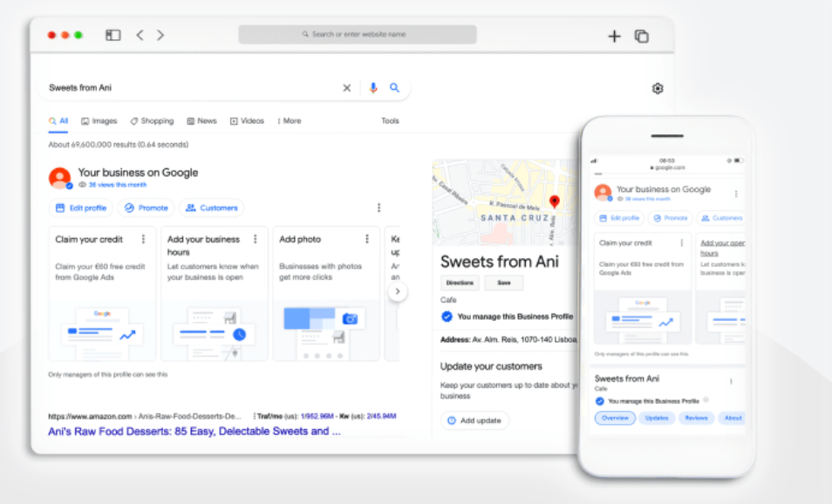Viewport: 832px width, 504px height.
Task: Switch to the Videos tab
Action: pyautogui.click(x=247, y=121)
